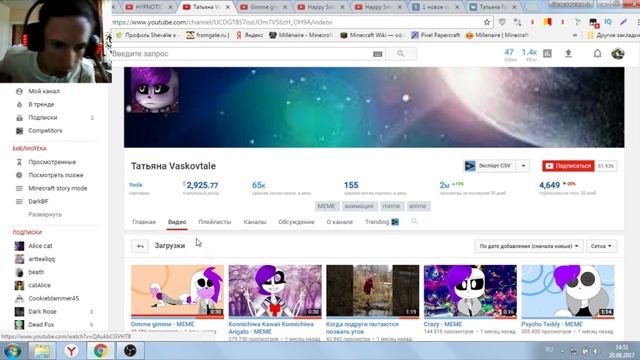This screenshot has width=640, height=360.
Task: Switch to the Gimme g browser tab
Action: pos(264,7)
